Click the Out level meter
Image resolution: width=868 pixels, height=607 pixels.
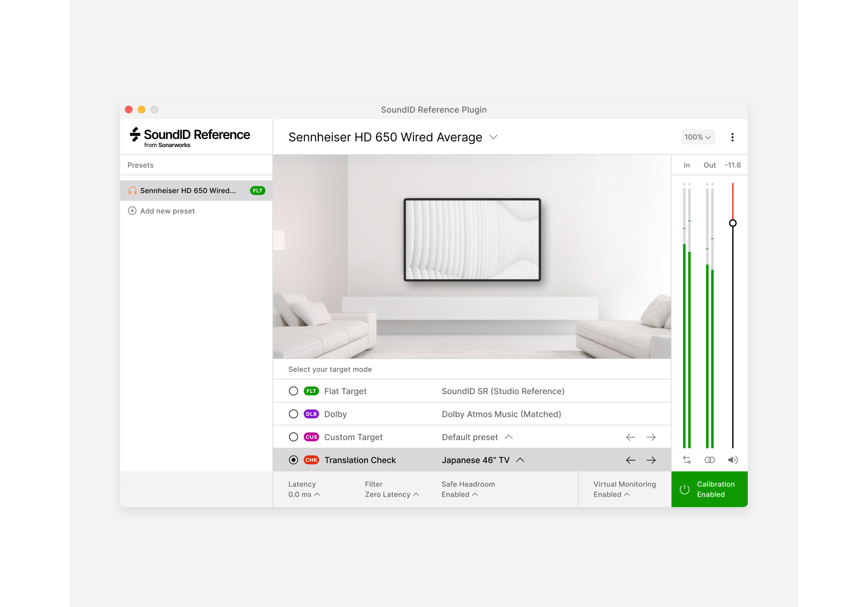pos(710,316)
